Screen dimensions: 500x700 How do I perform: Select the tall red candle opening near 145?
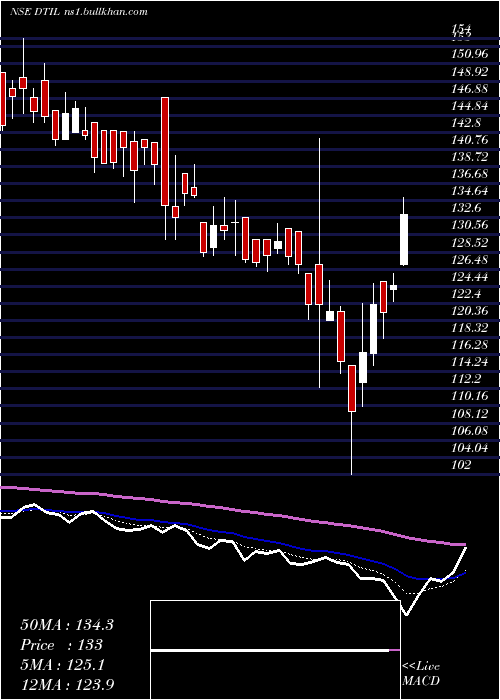[x=165, y=151]
